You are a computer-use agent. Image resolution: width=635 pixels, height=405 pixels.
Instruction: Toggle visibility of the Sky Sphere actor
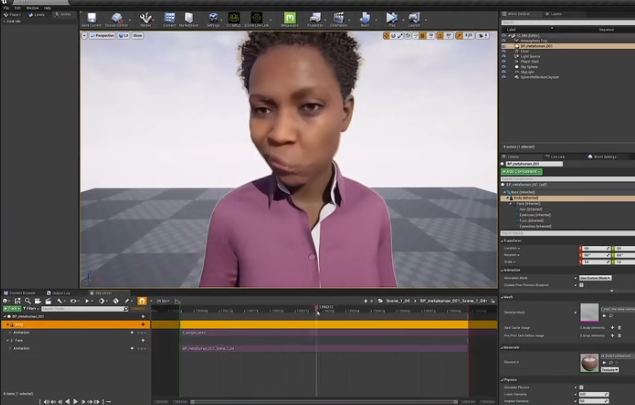tap(504, 66)
